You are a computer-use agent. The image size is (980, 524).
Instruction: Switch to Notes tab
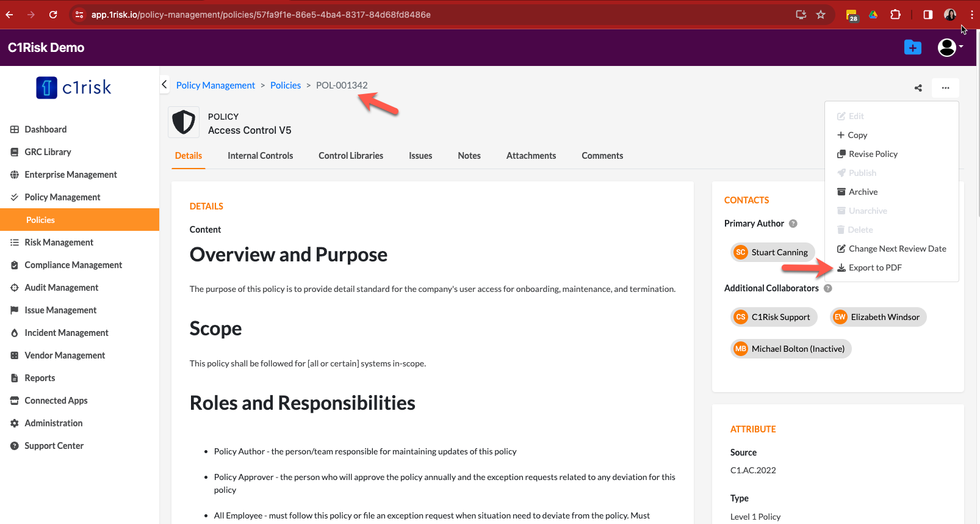[469, 156]
